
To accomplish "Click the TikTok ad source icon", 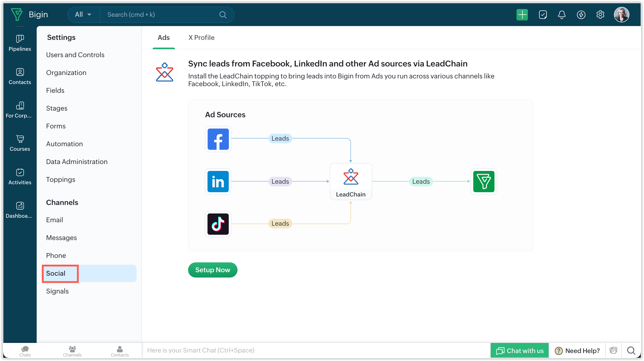I will click(x=218, y=224).
